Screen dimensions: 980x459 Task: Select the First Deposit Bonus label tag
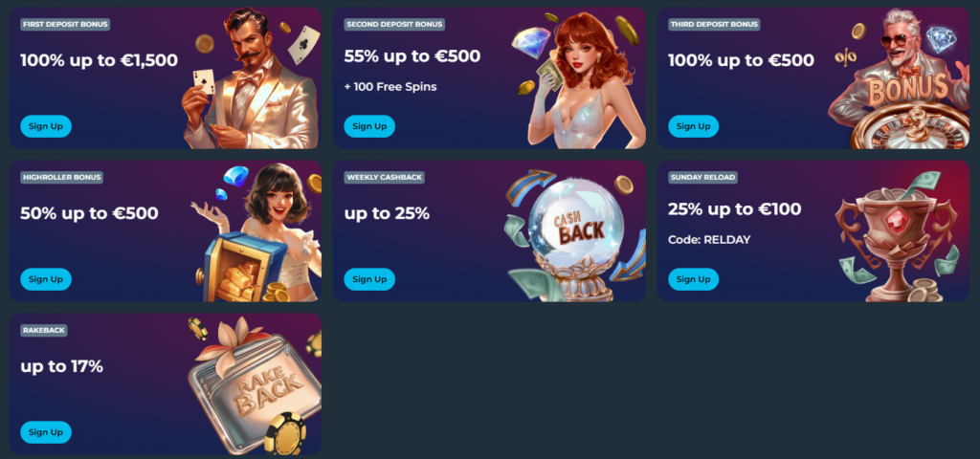point(65,24)
